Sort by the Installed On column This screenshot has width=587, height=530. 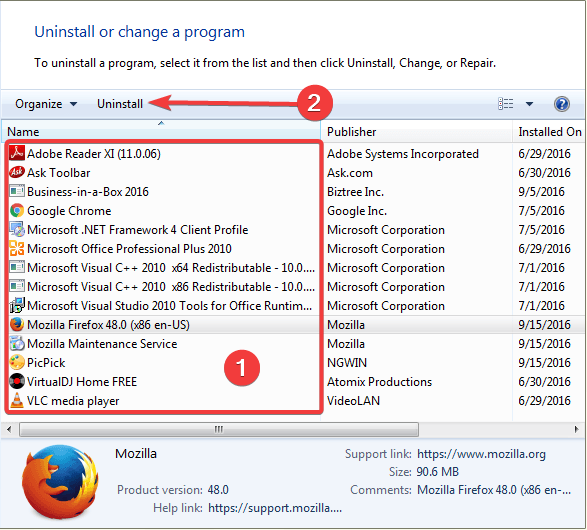[x=549, y=131]
